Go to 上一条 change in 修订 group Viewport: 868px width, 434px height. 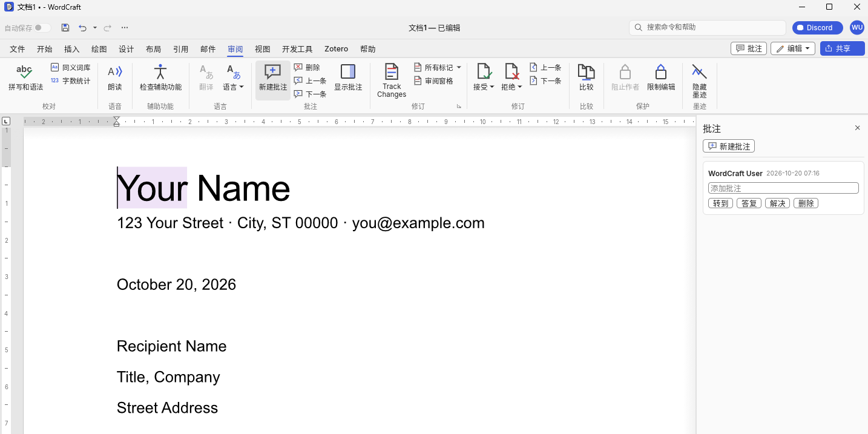(x=545, y=68)
